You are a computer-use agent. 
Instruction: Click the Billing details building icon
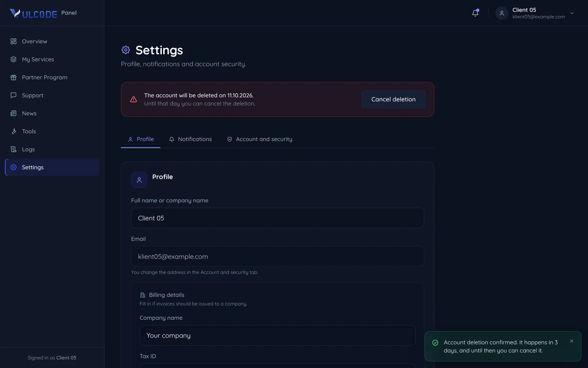143,295
